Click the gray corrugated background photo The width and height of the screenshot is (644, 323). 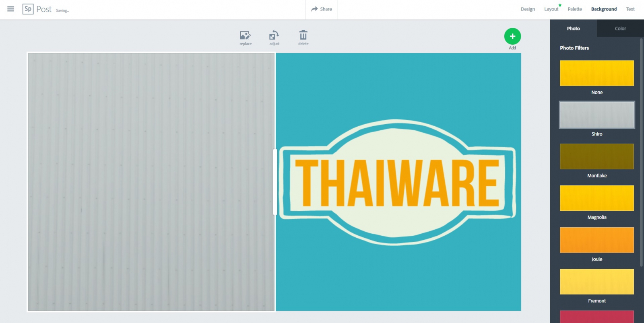(151, 182)
